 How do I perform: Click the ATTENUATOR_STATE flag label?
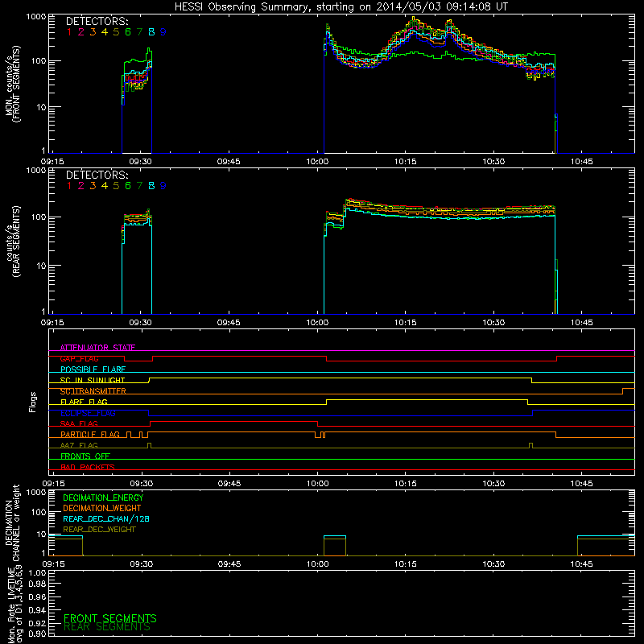click(x=97, y=348)
